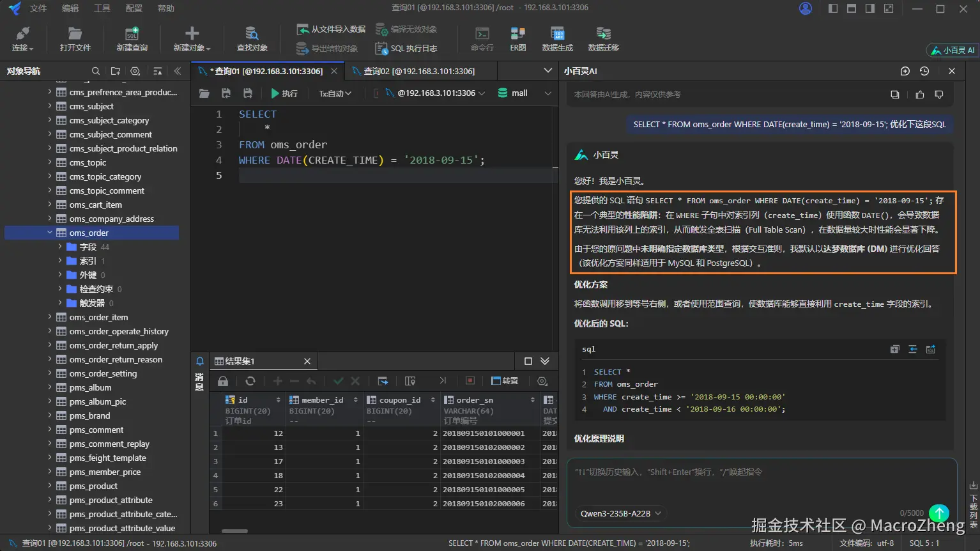
Task: Open the 数据生成 data generation tool
Action: pyautogui.click(x=558, y=39)
